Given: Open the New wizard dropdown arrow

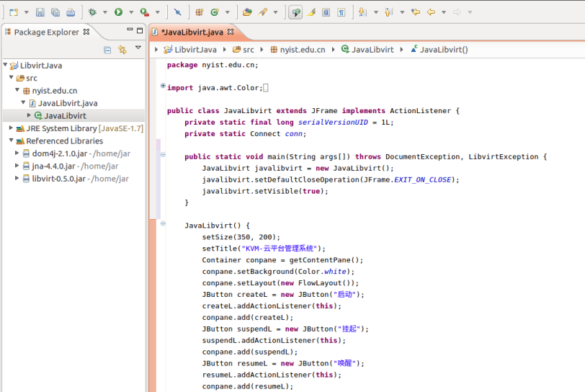Looking at the screenshot, I should 27,12.
